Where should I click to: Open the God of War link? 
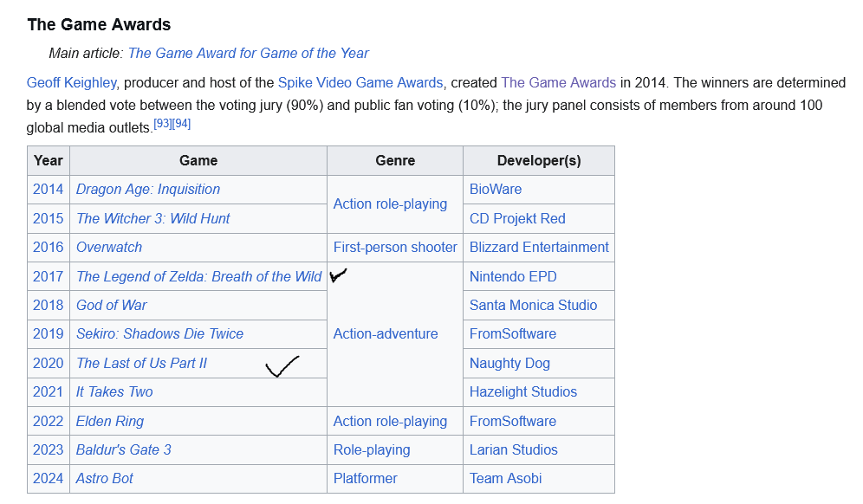coord(111,305)
